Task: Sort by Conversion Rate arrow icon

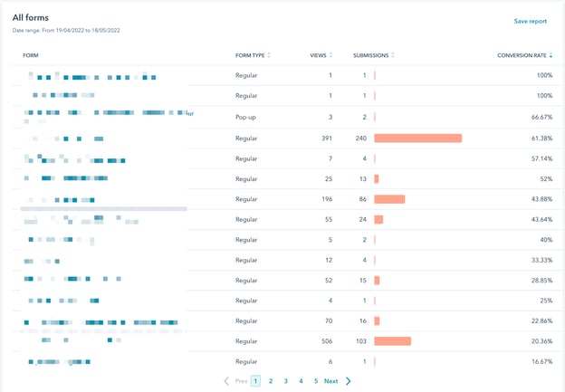Action: (x=551, y=55)
